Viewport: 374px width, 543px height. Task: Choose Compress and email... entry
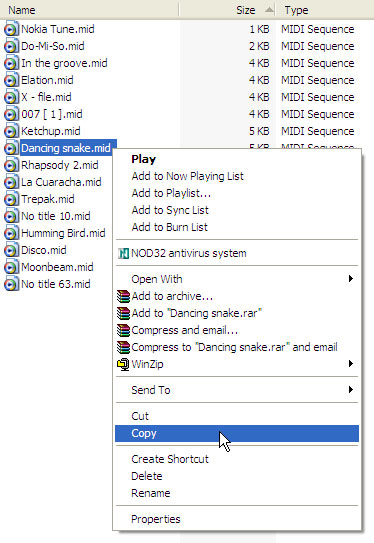coord(237,330)
